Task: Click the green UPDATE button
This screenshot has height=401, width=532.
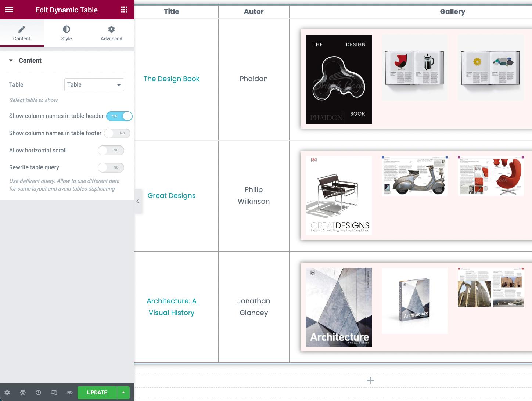Action: point(97,393)
